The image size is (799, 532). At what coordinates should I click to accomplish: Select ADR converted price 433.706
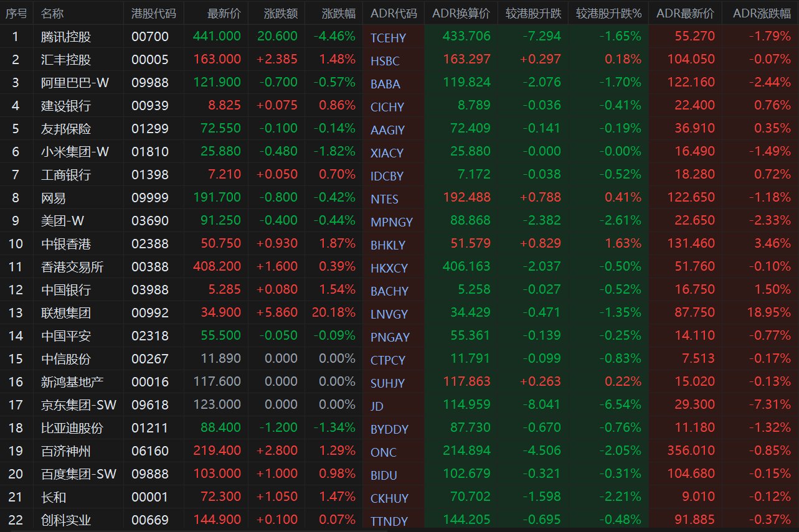[x=466, y=37]
